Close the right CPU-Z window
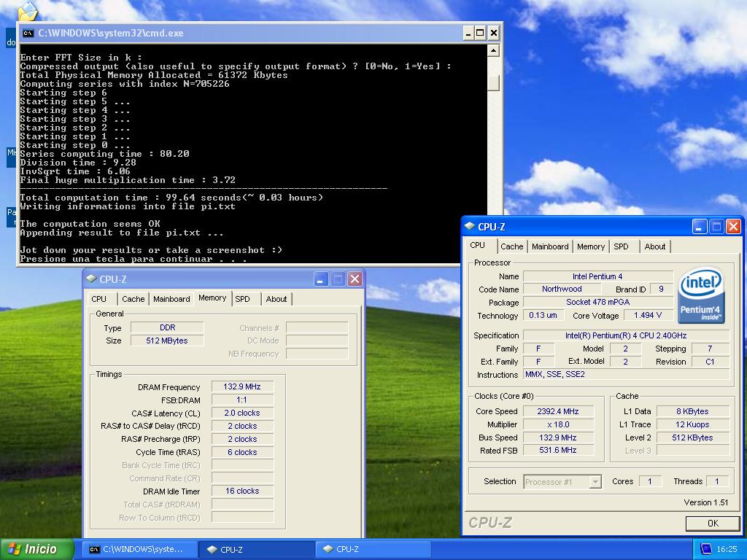This screenshot has width=747, height=560. [x=733, y=227]
